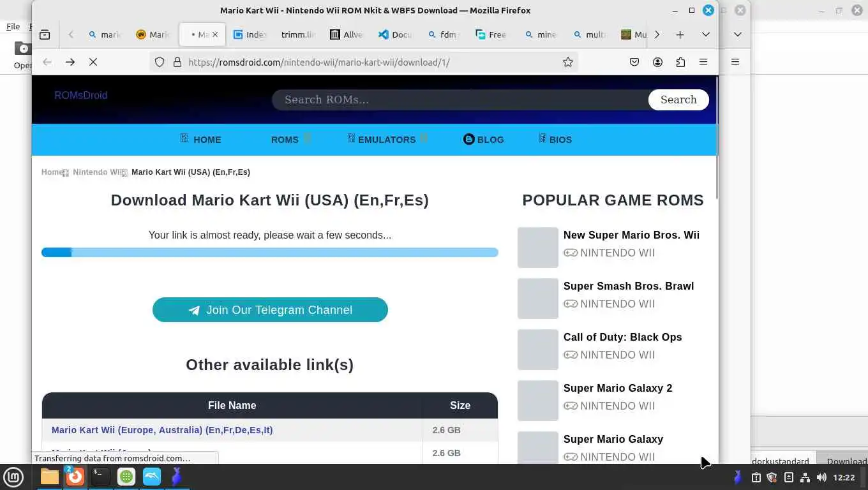Open Super Mario Galaxy 2 ROM
The width and height of the screenshot is (868, 490).
pos(618,388)
